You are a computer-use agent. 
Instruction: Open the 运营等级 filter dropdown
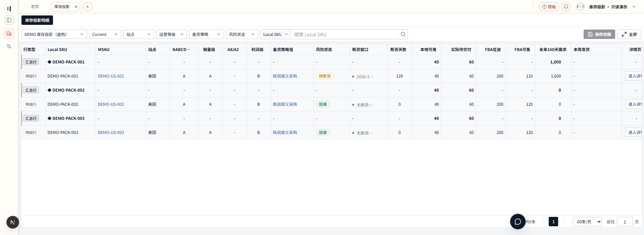coord(172,34)
